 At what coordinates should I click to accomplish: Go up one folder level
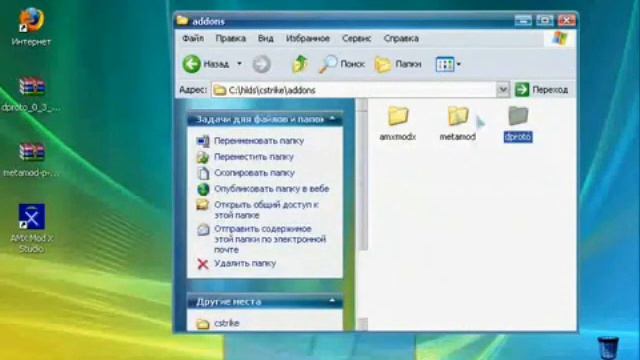tap(300, 64)
